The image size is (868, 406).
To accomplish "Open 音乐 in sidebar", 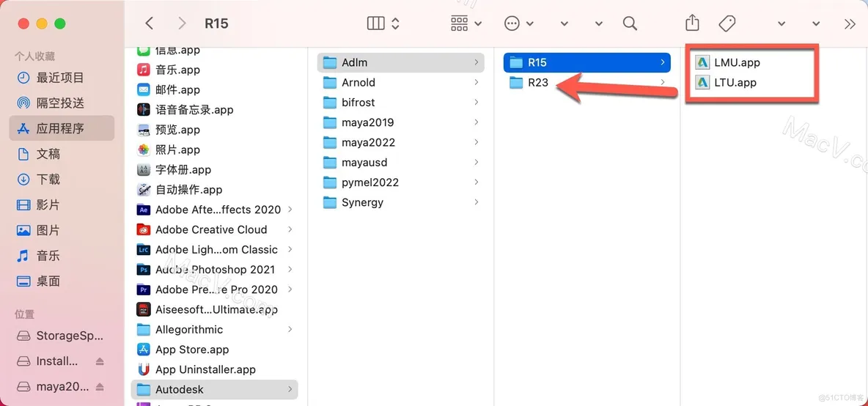I will (x=62, y=256).
